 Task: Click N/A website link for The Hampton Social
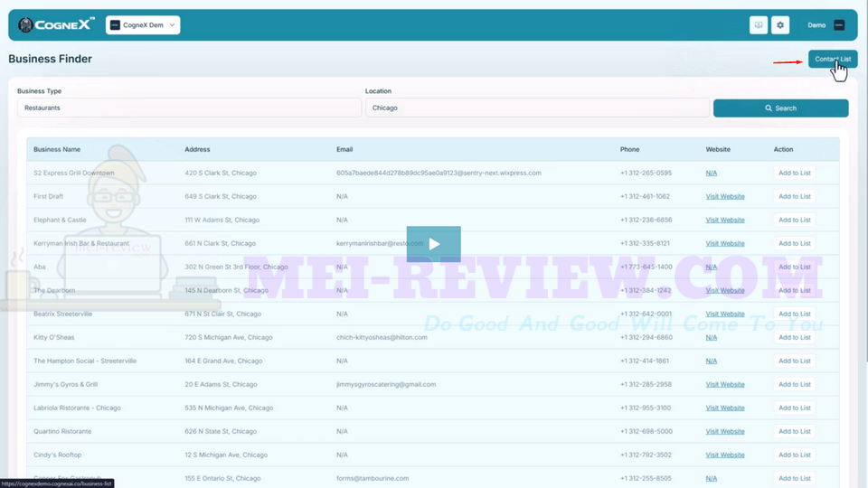[712, 361]
